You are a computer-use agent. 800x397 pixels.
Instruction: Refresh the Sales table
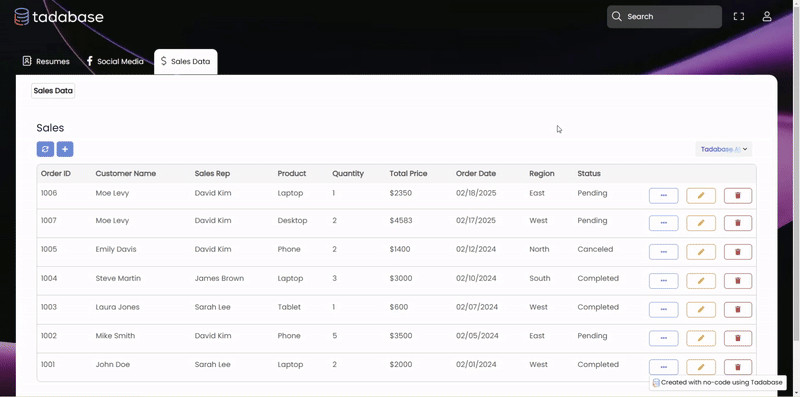45,149
